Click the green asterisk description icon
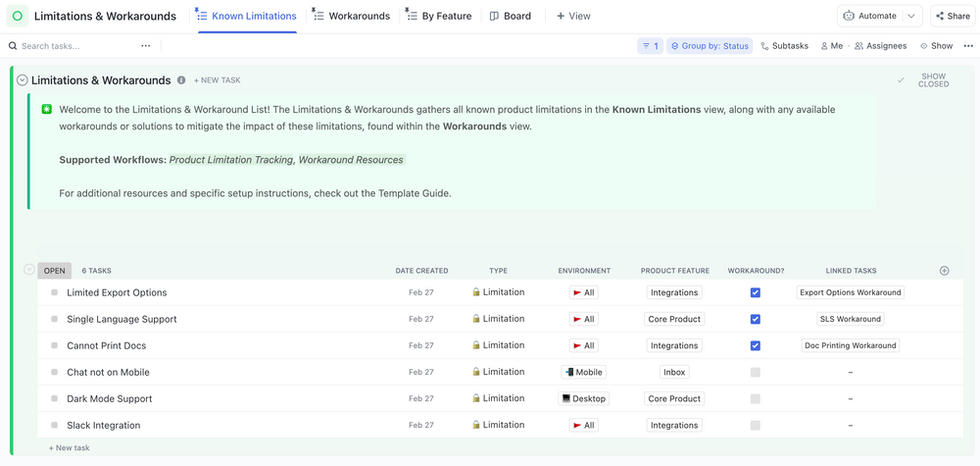Screen dimensions: 980x466 pos(46,109)
